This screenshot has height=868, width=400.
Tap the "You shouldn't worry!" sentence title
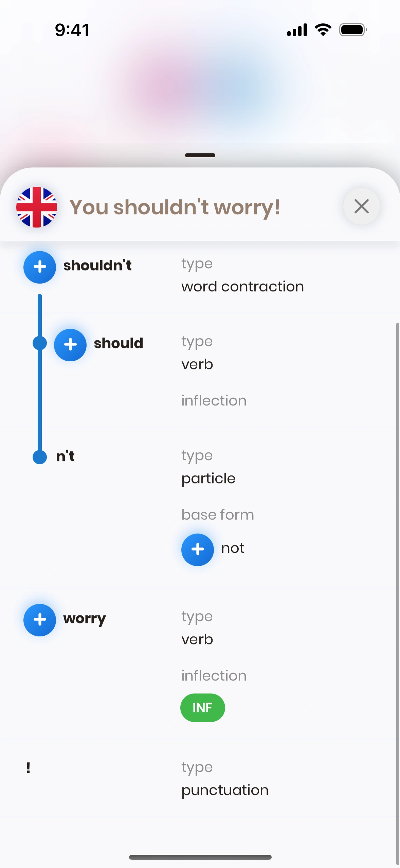(175, 207)
